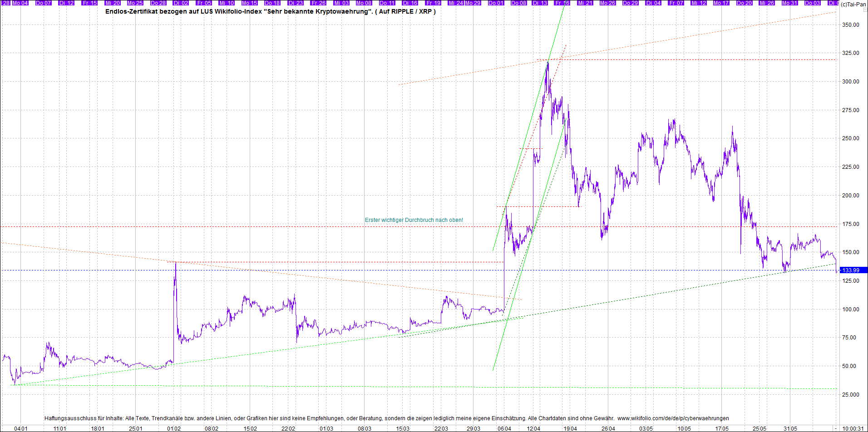Click the 10:00:31 time display
Image resolution: width=868 pixels, height=432 pixels.
pyautogui.click(x=853, y=428)
